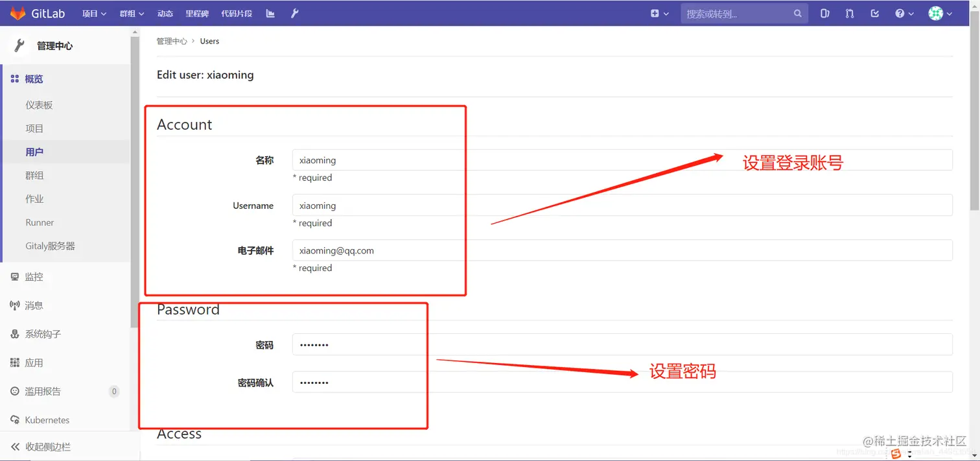Click the Users breadcrumb link
Screen dimensions: 980x461
209,41
